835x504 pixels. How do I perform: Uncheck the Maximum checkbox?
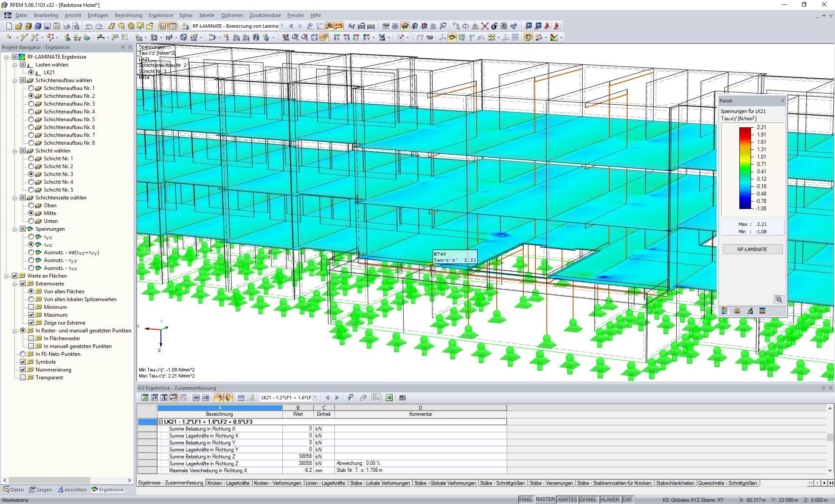[x=31, y=315]
